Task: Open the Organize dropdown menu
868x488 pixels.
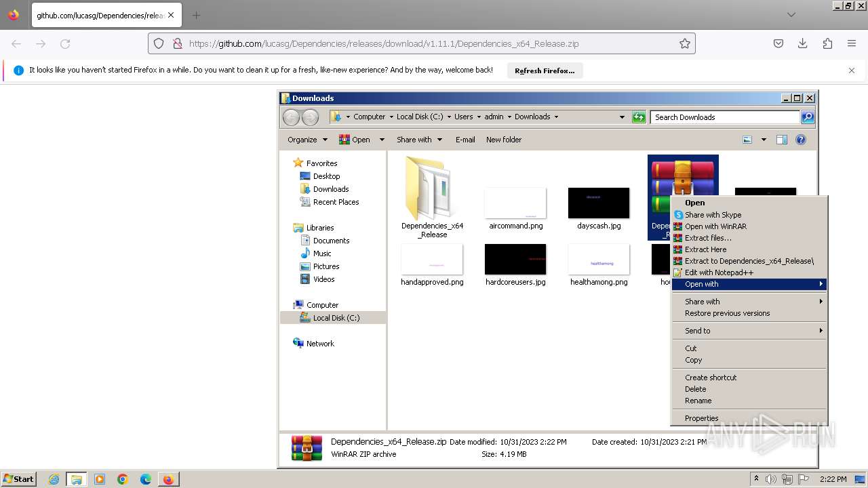Action: click(307, 140)
